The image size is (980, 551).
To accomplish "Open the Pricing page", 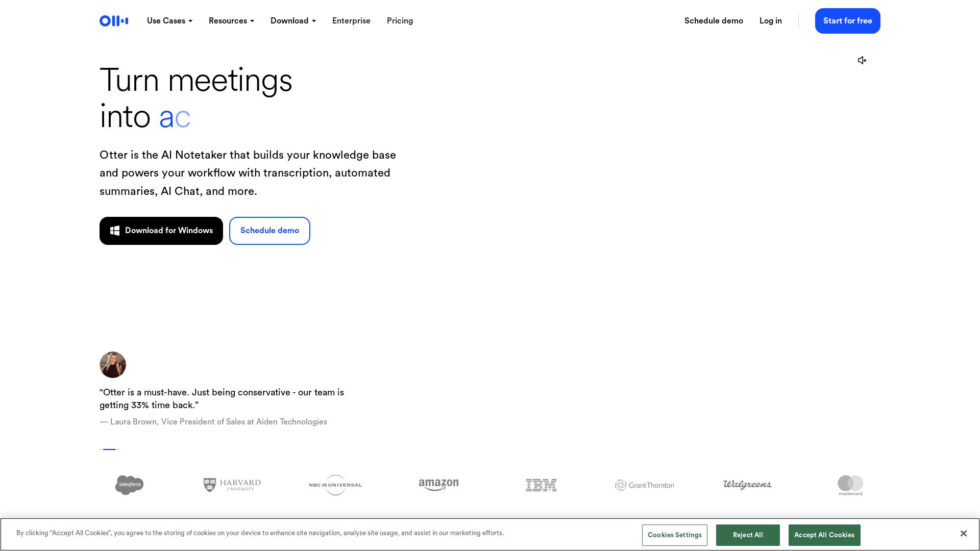I will (x=400, y=21).
